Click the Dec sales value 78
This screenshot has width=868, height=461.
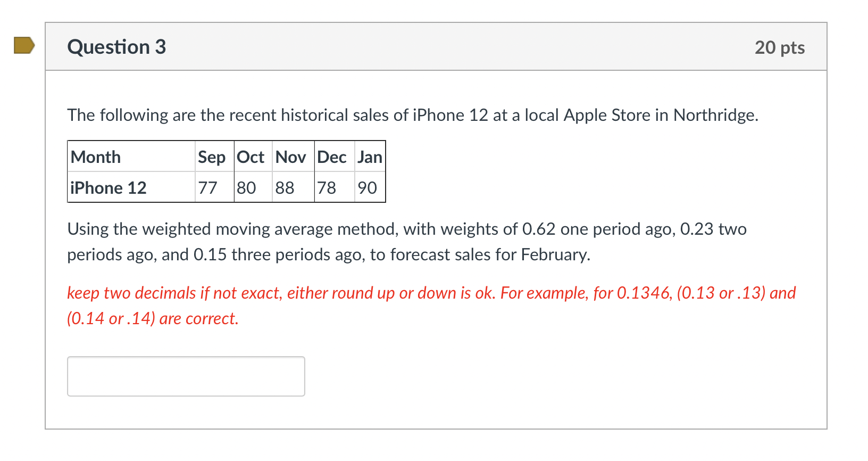pos(327,188)
